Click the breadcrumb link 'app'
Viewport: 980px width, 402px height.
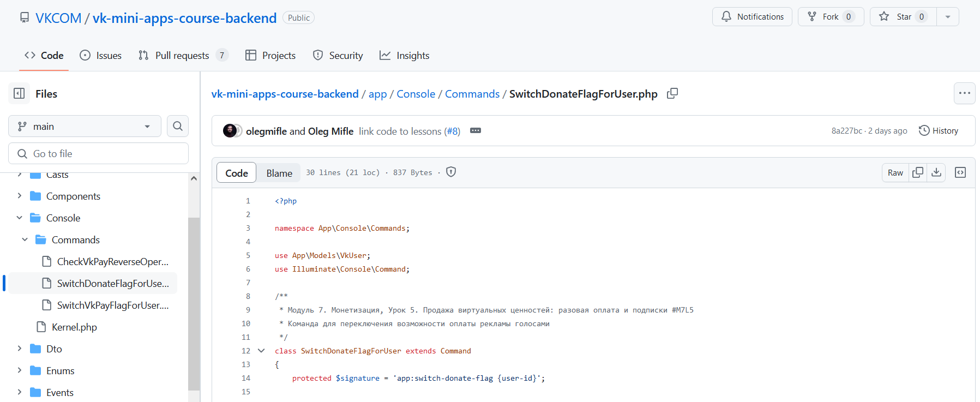click(x=377, y=94)
